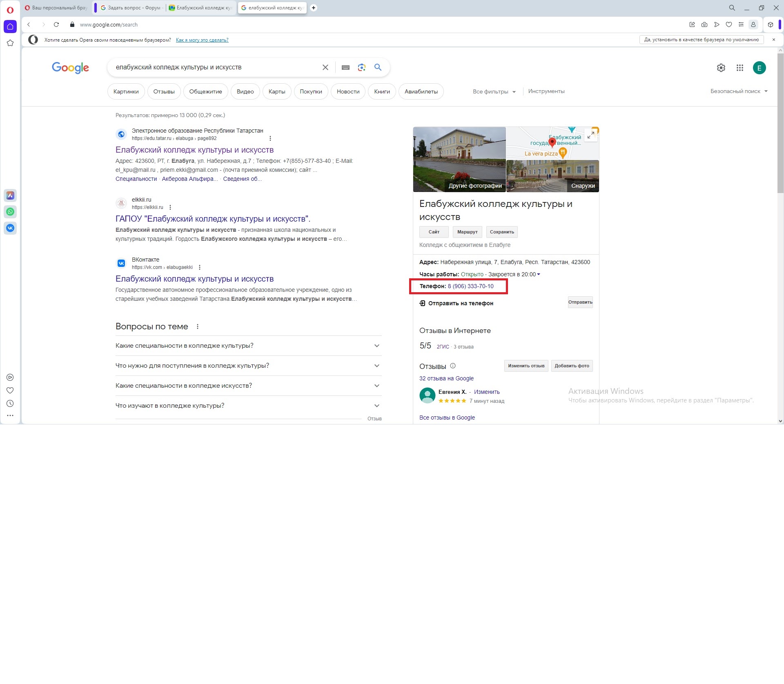Open phone number 8 (906) 333-70-10
784x684 pixels.
[x=470, y=286]
